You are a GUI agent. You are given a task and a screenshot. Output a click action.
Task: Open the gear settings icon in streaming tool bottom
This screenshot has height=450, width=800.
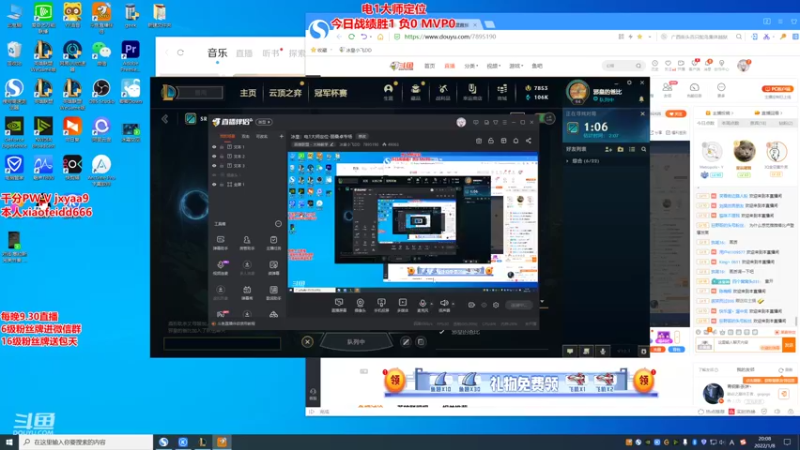coord(496,305)
